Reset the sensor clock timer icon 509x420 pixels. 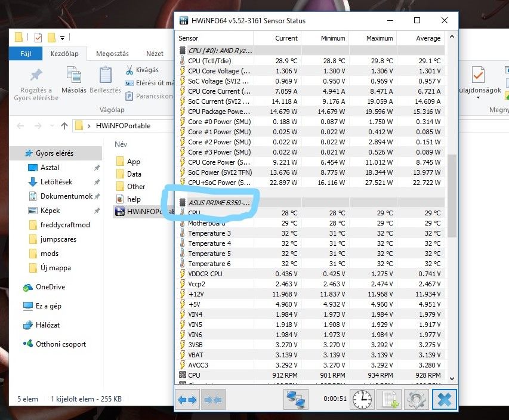point(362,399)
